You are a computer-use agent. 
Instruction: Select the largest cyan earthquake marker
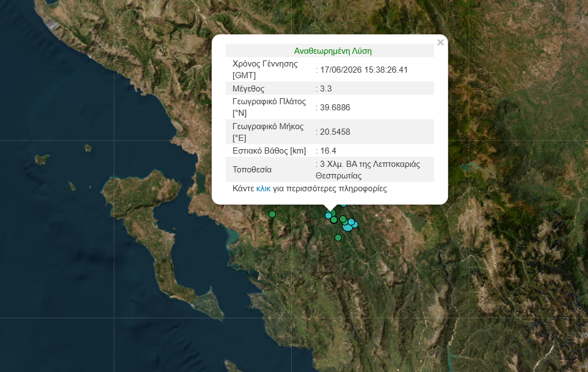click(x=348, y=226)
